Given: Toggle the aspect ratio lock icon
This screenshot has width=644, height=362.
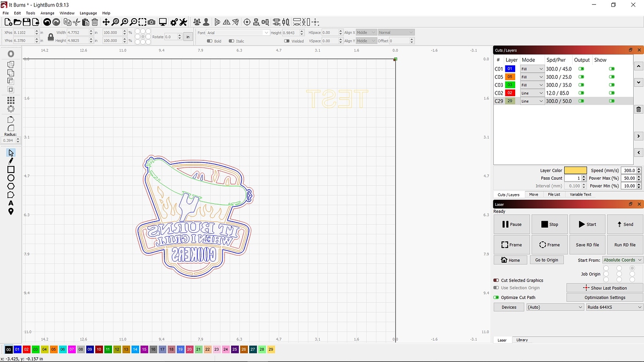Looking at the screenshot, I should 51,37.
